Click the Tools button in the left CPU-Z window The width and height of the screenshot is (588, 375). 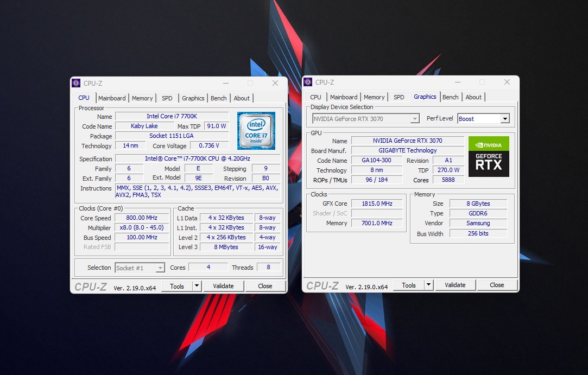[x=177, y=286]
